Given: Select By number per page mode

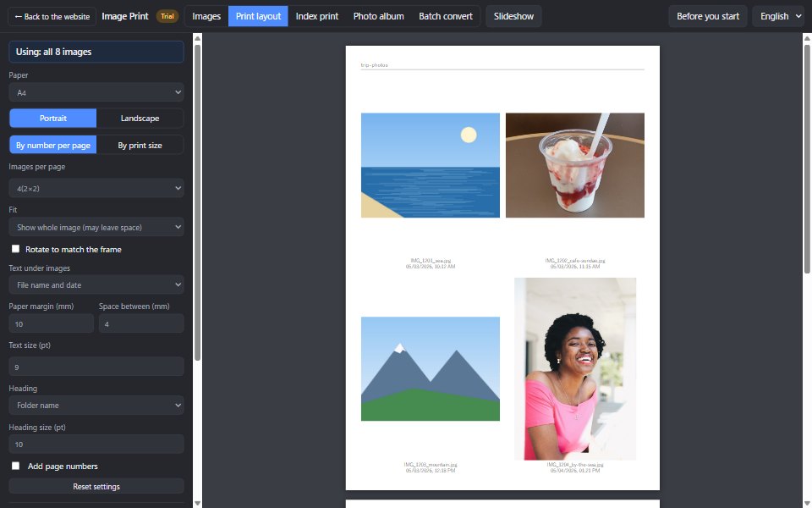Looking at the screenshot, I should [x=52, y=145].
